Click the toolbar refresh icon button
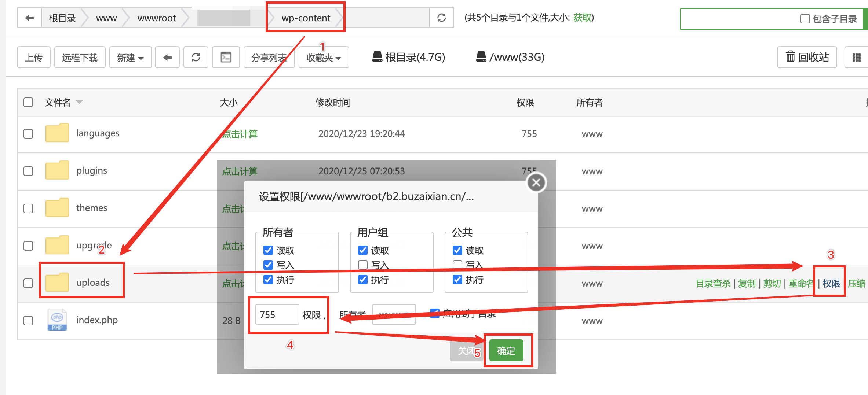This screenshot has height=395, width=868. pyautogui.click(x=196, y=58)
